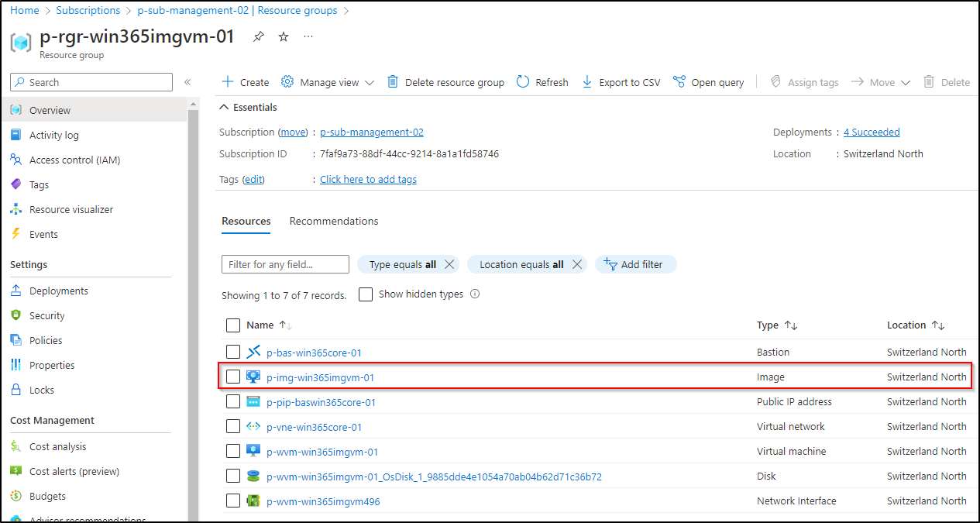
Task: Click the p-wvm-win365imgvm-01 virtual machine icon
Action: pyautogui.click(x=253, y=452)
